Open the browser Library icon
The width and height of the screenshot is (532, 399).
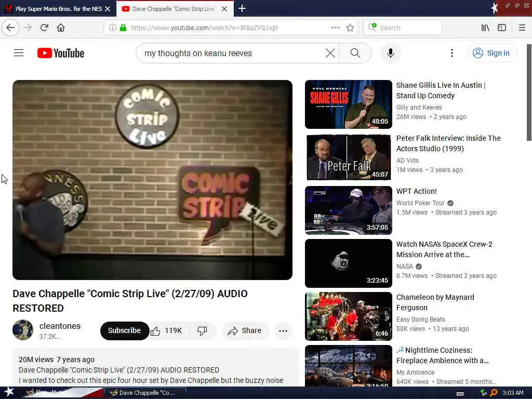tap(485, 28)
